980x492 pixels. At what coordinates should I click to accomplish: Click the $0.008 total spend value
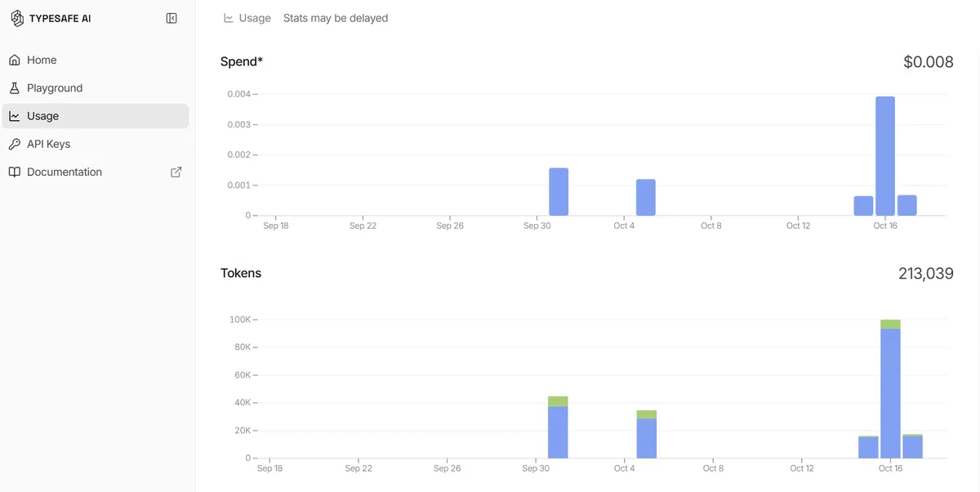click(929, 62)
